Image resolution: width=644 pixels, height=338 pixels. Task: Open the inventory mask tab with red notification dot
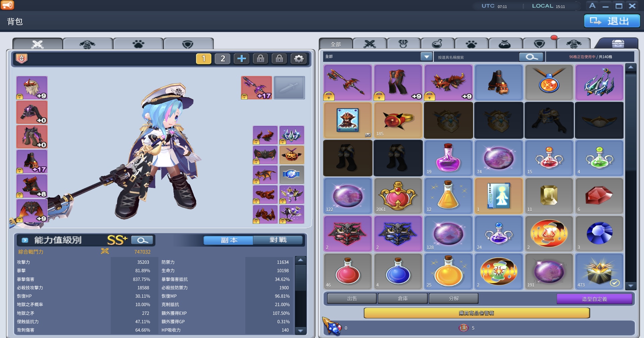coord(539,44)
